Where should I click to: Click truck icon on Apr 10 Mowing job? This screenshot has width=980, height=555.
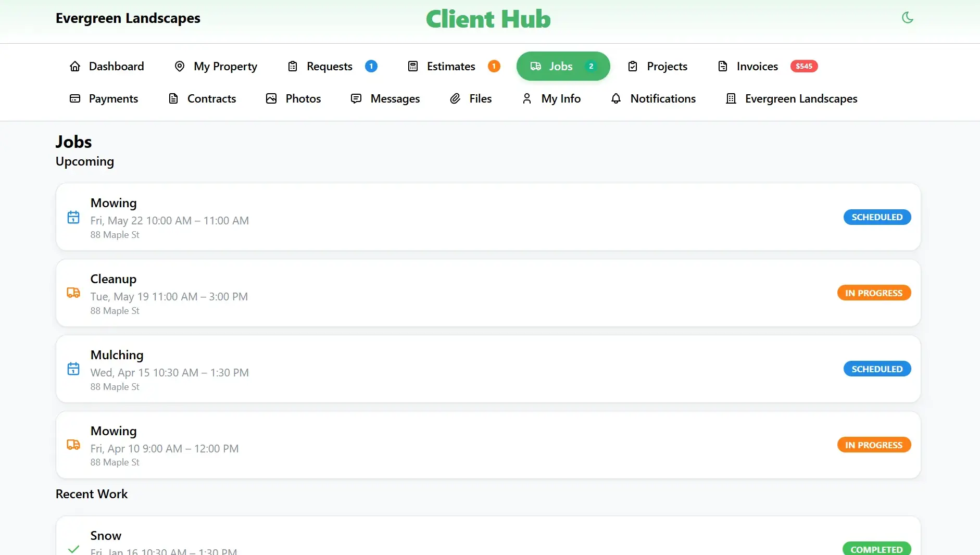[x=73, y=445]
